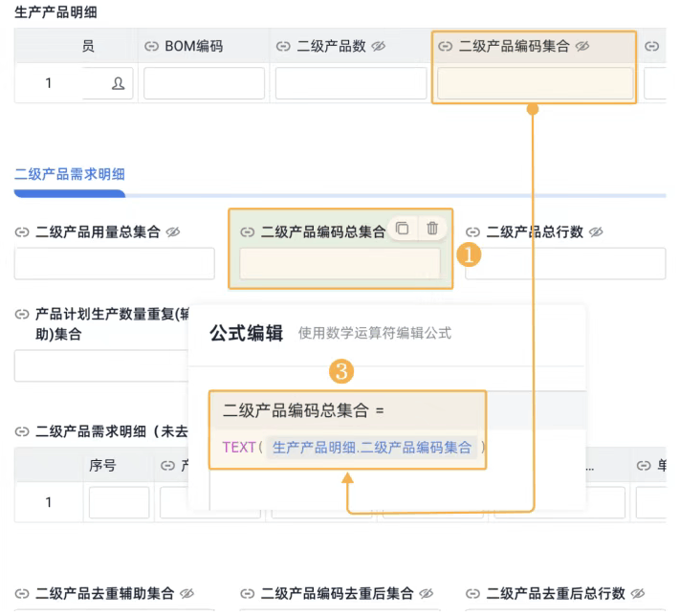
Task: Click the person icon in 员 column cell
Action: tap(119, 83)
